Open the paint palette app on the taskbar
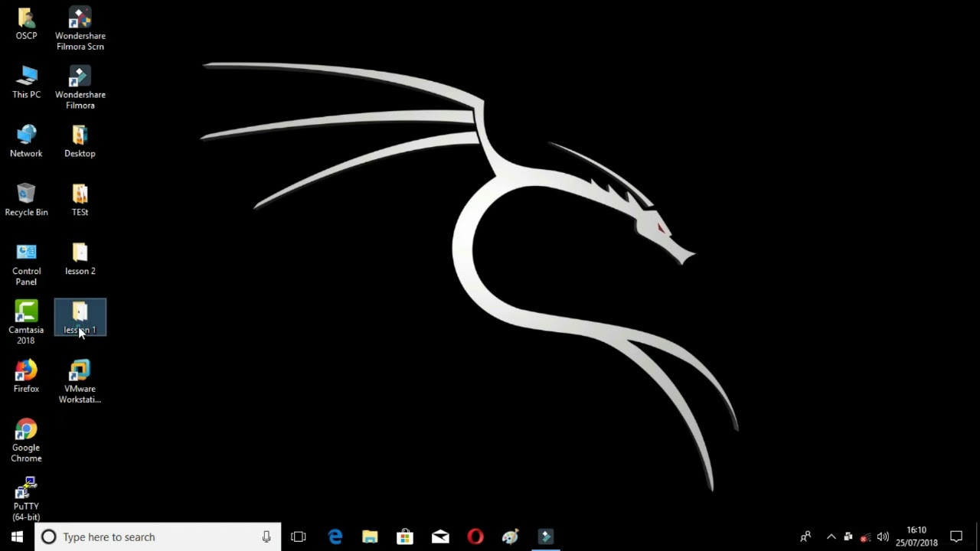The height and width of the screenshot is (551, 980). [x=511, y=536]
